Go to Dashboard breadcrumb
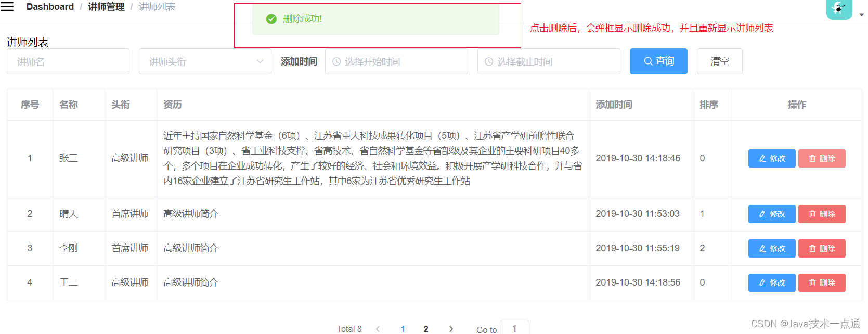This screenshot has height=334, width=868. coord(50,7)
